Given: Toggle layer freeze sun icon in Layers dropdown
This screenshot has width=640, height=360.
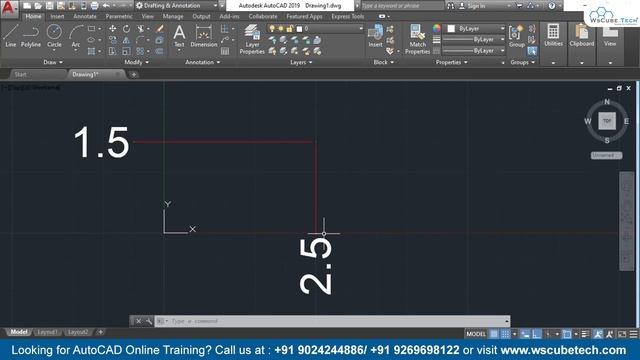Looking at the screenshot, I should 281,29.
